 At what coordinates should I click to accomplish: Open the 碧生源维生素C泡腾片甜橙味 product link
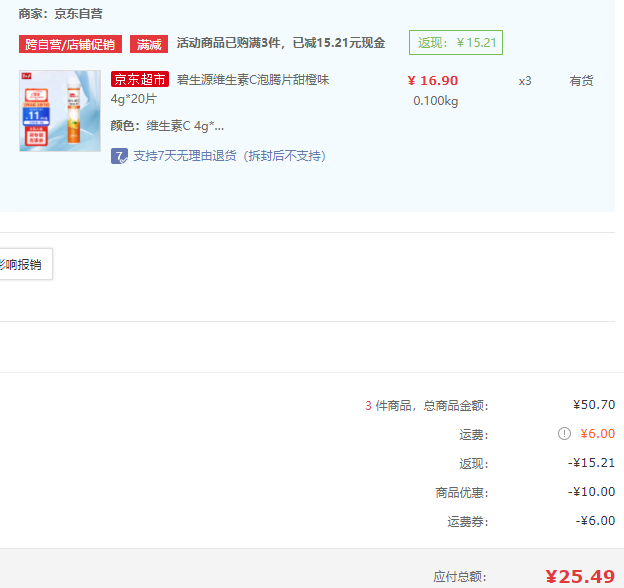(253, 80)
